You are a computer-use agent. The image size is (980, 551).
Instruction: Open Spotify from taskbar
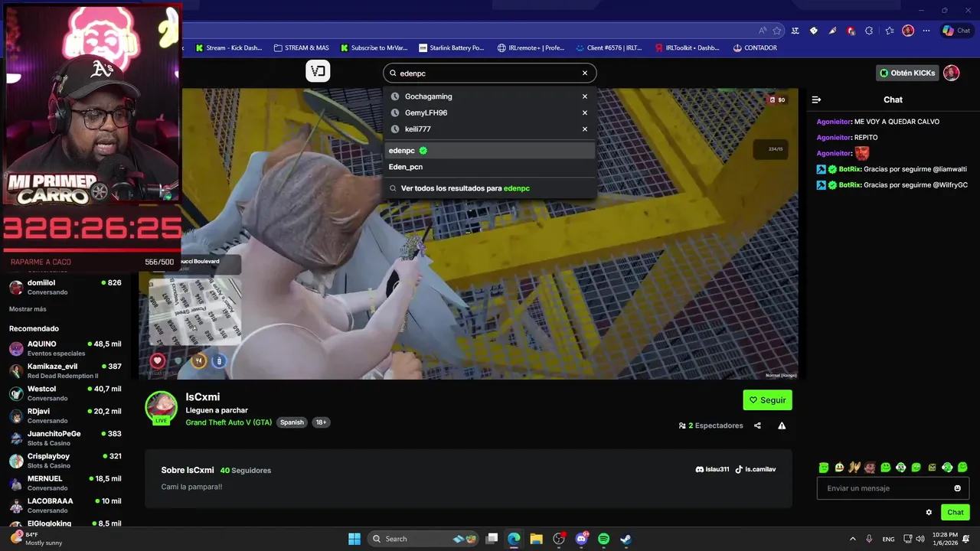tap(603, 539)
